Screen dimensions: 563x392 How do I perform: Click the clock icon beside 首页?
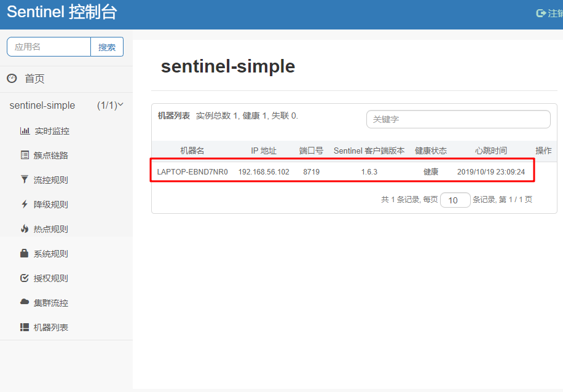pos(12,78)
